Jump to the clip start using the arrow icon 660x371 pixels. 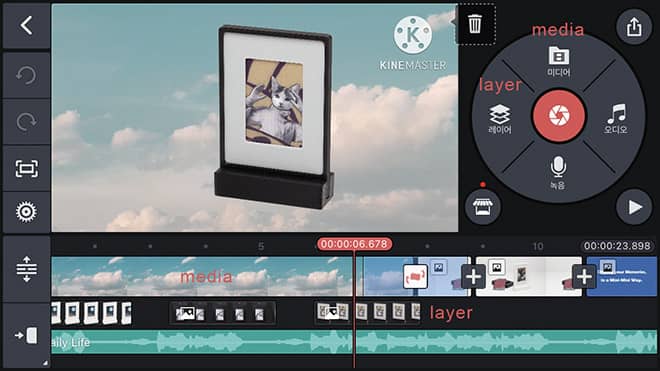(26, 336)
